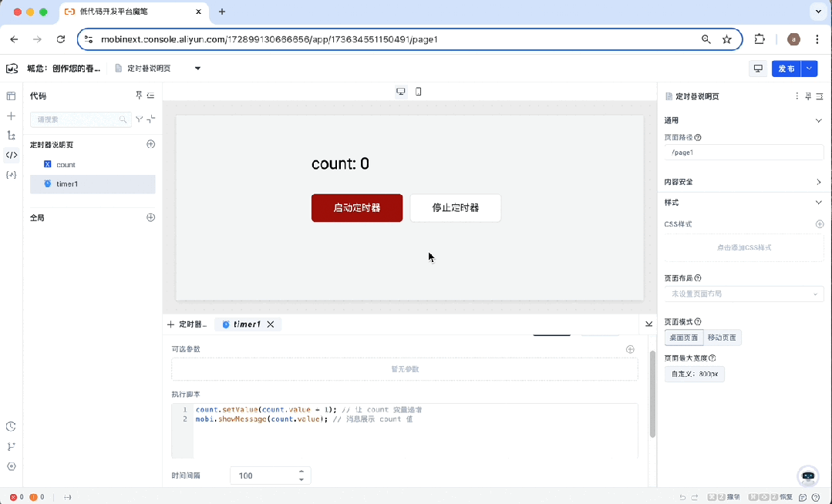Image resolution: width=832 pixels, height=504 pixels.
Task: Open the 发布 publish dropdown arrow
Action: pyautogui.click(x=809, y=69)
